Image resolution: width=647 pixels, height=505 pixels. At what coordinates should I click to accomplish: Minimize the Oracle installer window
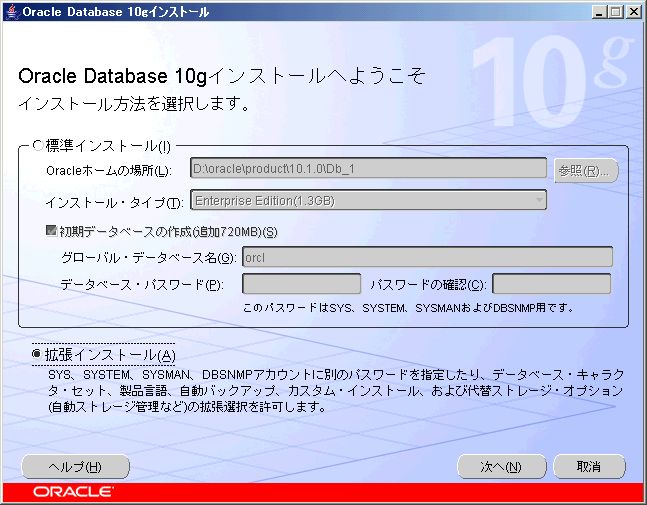tap(599, 12)
